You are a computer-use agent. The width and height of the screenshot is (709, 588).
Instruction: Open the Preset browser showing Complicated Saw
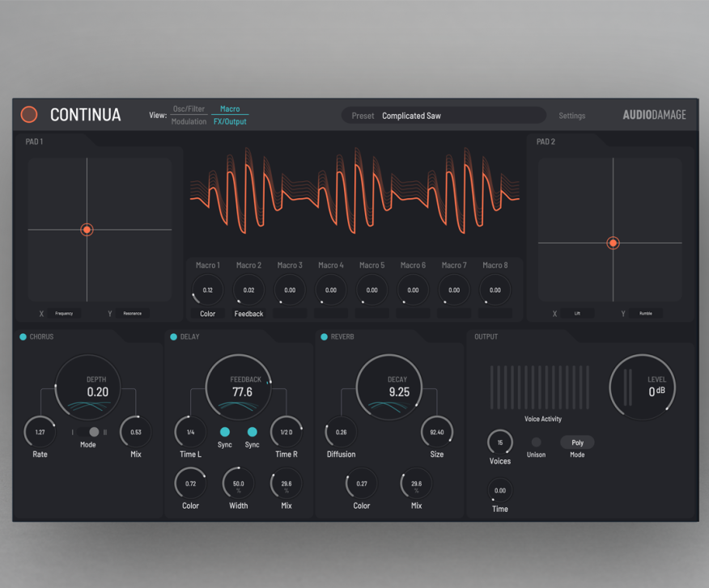pyautogui.click(x=444, y=116)
